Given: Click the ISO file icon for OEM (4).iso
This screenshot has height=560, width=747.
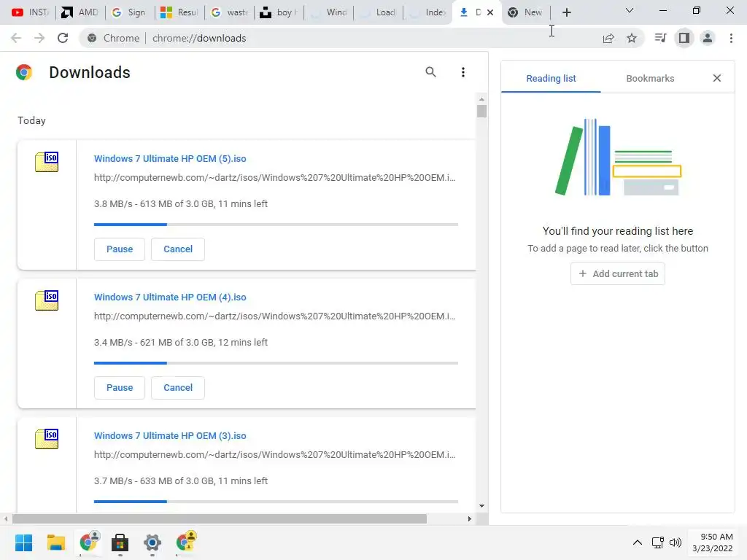Looking at the screenshot, I should (47, 300).
